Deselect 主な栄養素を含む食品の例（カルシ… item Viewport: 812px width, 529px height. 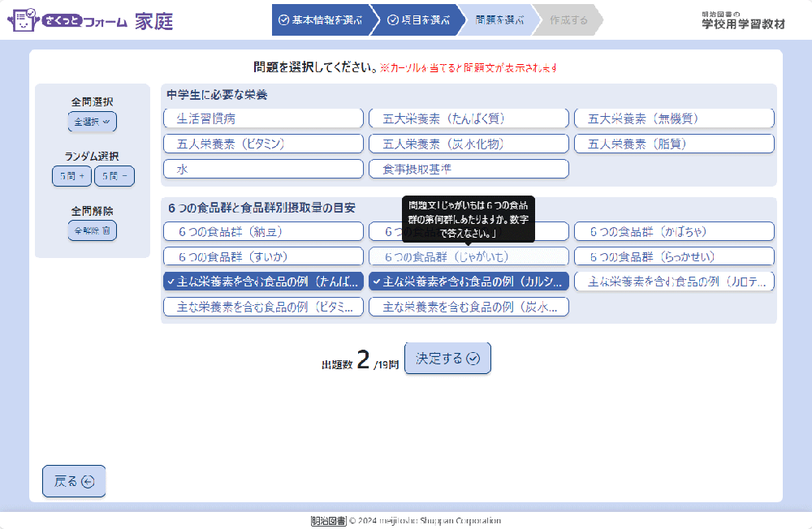click(x=469, y=282)
